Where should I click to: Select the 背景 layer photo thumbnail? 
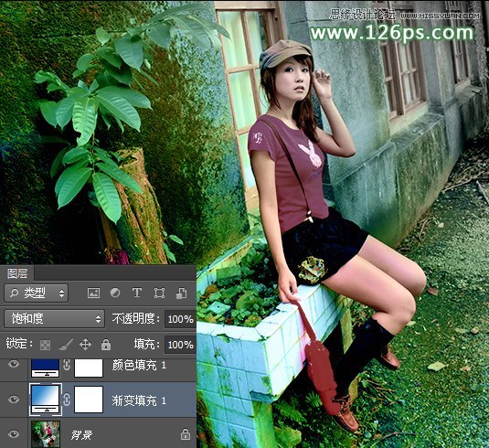click(46, 434)
